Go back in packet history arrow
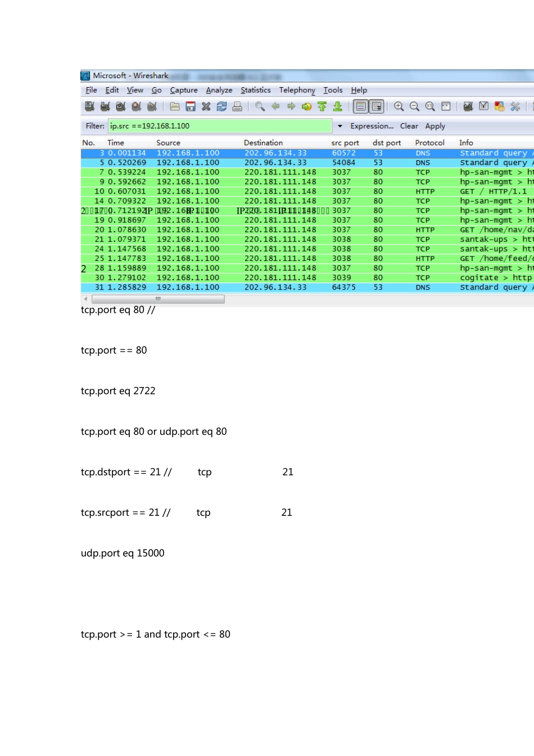The width and height of the screenshot is (534, 756). [x=275, y=106]
